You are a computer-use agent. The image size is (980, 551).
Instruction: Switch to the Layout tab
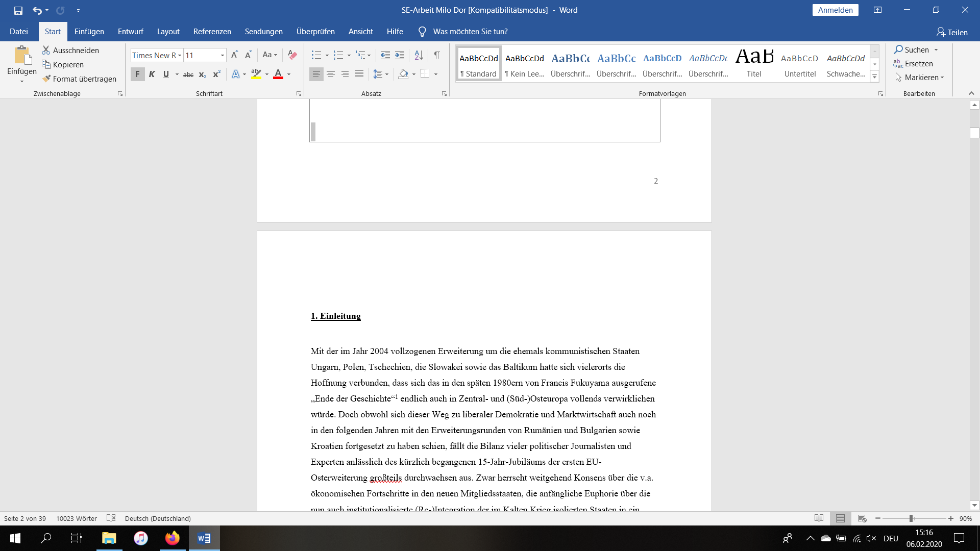pos(168,32)
